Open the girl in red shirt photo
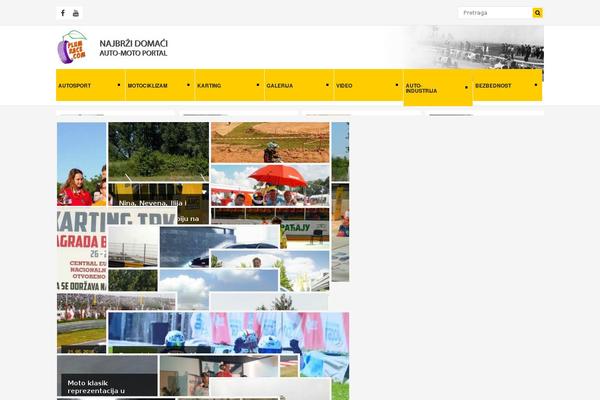Screen dimensions: 600x400 (x=82, y=164)
